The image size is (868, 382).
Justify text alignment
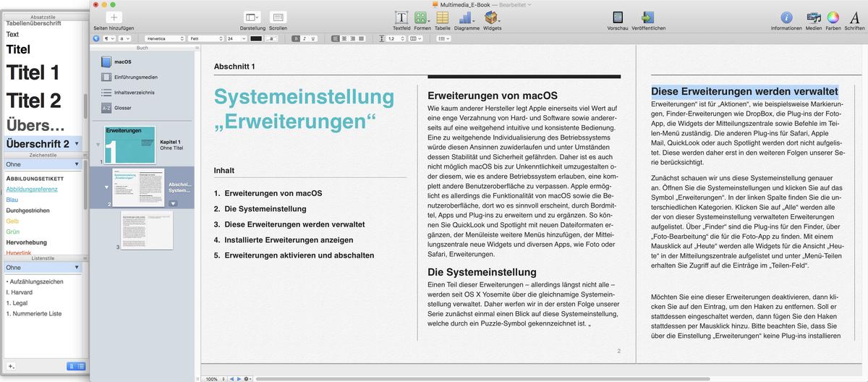tap(362, 38)
